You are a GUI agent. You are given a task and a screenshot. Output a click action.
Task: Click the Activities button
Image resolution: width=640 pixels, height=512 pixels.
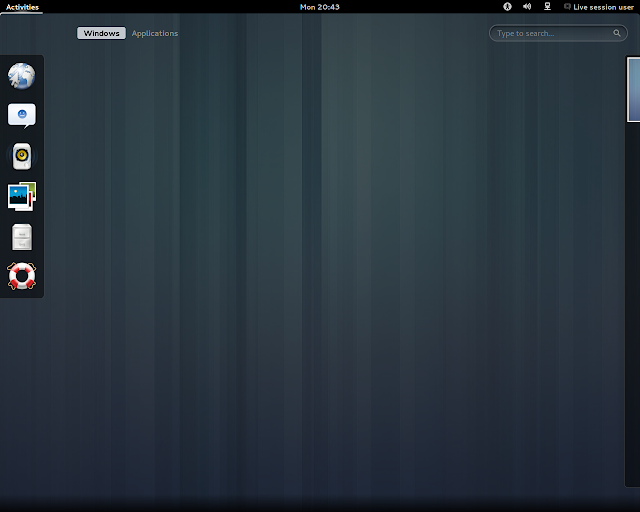pyautogui.click(x=22, y=7)
